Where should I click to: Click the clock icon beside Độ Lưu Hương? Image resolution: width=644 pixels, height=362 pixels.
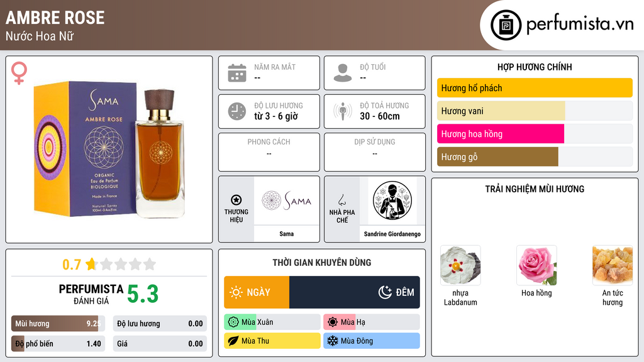237,111
